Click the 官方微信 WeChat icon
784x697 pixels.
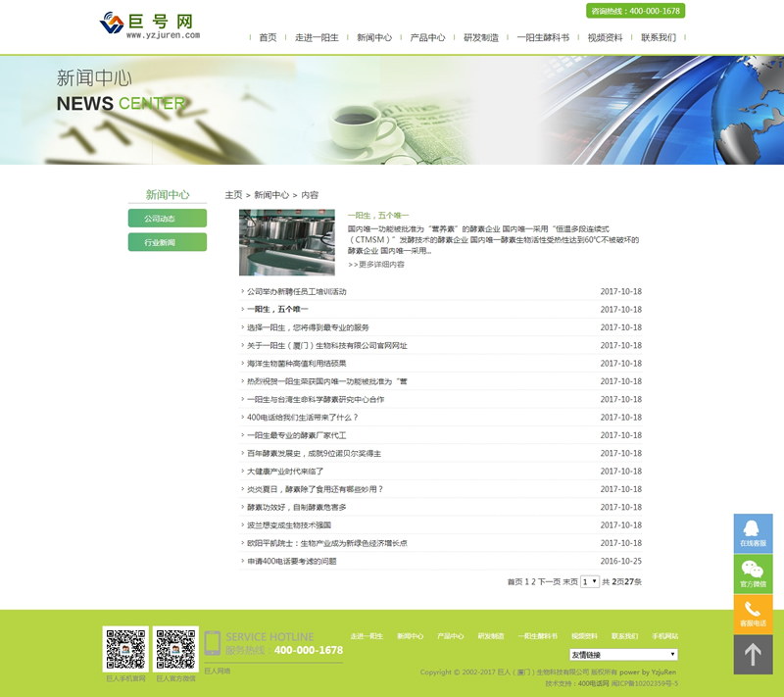753,573
